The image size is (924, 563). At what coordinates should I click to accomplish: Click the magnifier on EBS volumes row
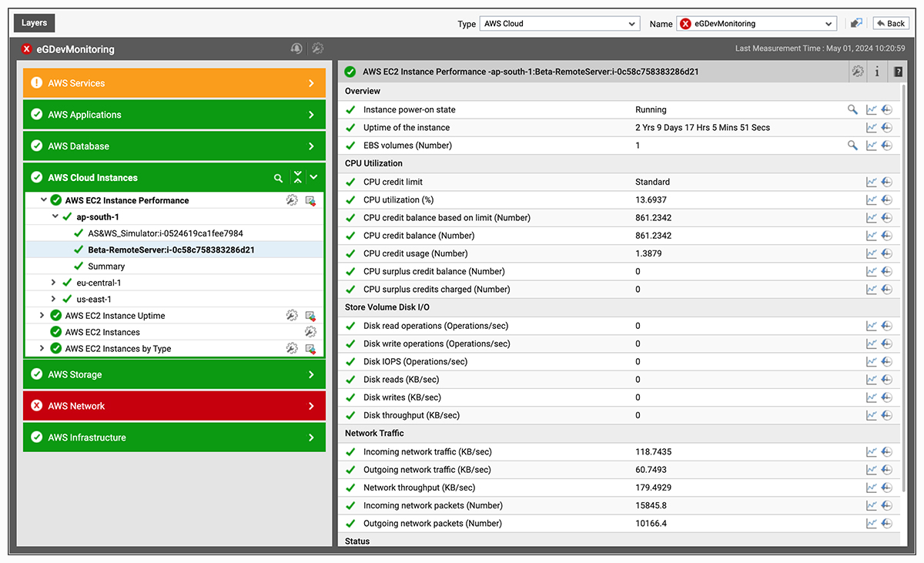(x=852, y=146)
